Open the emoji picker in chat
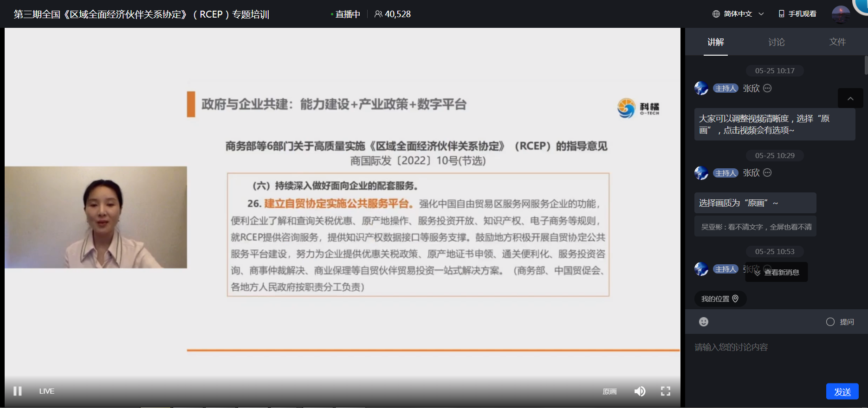This screenshot has height=408, width=868. tap(704, 322)
